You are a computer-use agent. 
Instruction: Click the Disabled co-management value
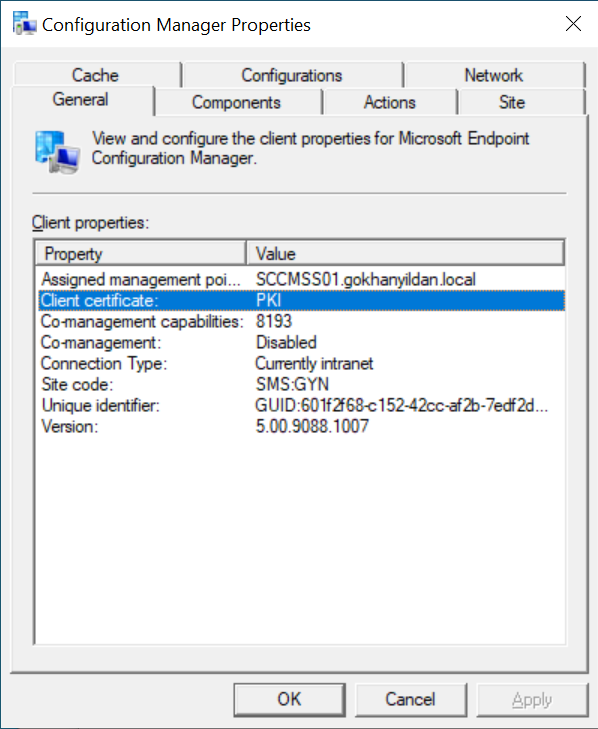pos(286,343)
